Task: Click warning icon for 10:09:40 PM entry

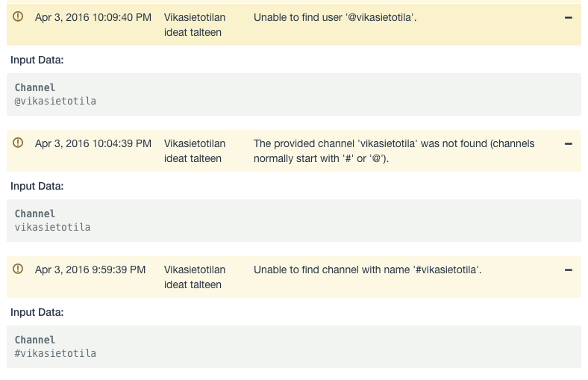Action: (x=18, y=16)
